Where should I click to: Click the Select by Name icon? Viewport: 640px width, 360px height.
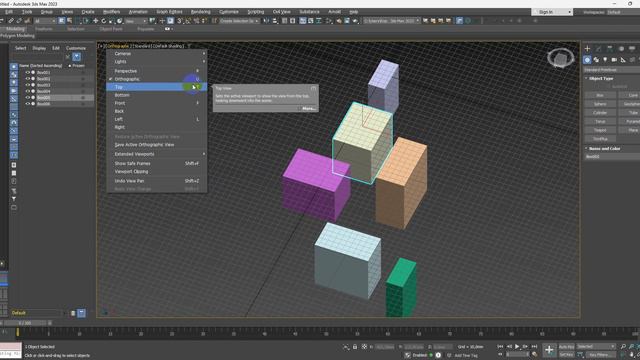(x=70, y=21)
